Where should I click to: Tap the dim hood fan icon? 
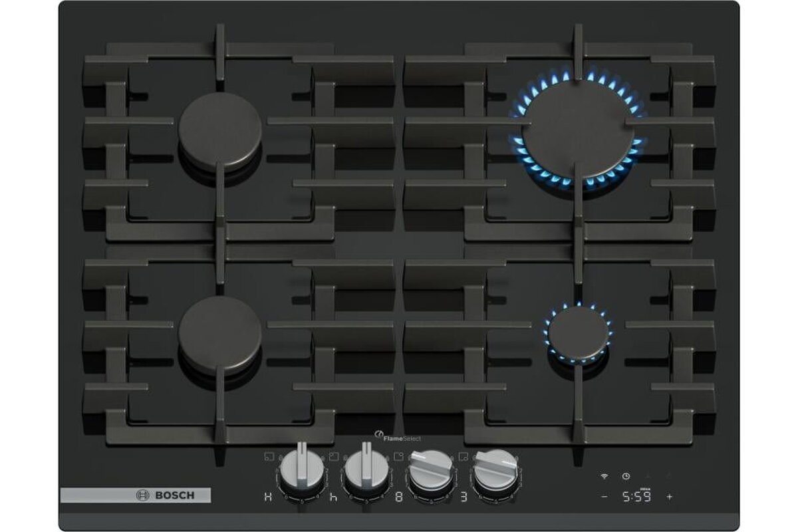(x=647, y=476)
